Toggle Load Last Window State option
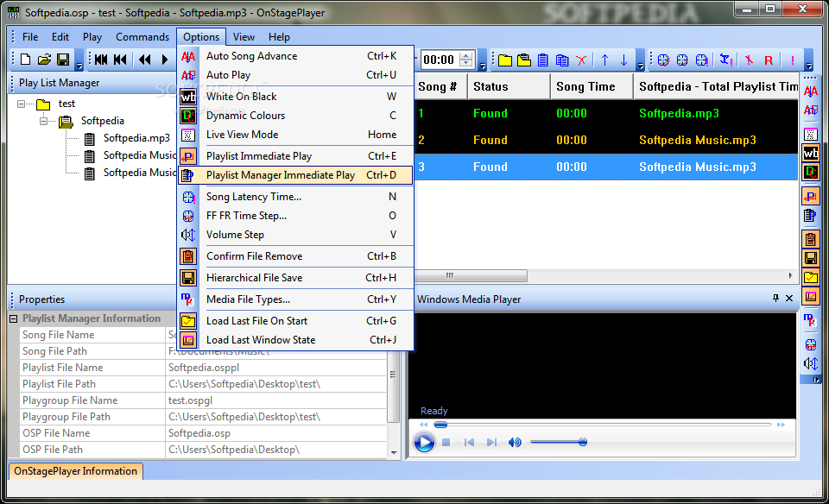The image size is (829, 504). click(295, 340)
